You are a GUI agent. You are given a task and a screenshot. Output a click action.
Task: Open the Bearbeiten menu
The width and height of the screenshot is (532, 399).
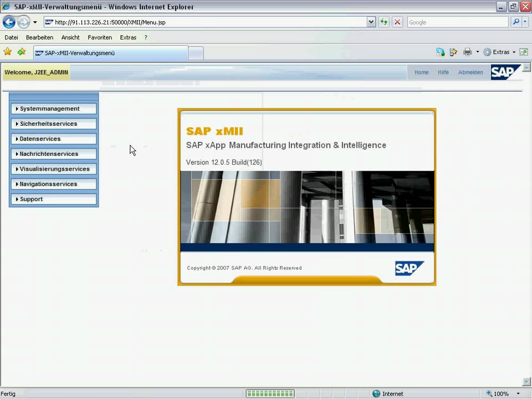pos(39,37)
